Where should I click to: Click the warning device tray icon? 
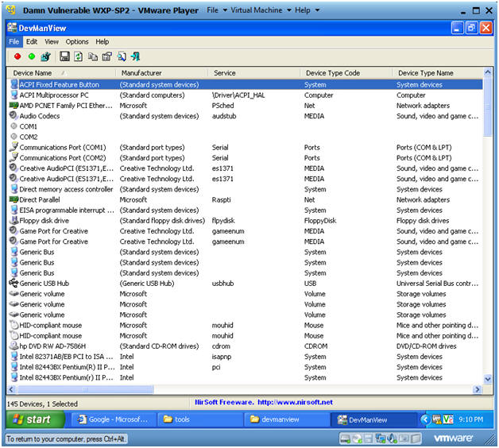point(437,419)
